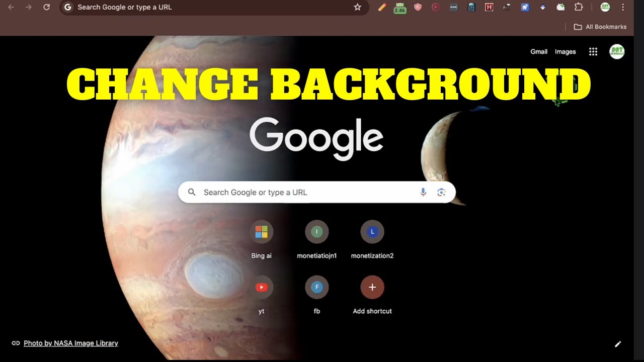Bookmark this tab with star icon
The height and width of the screenshot is (362, 644).
point(357,7)
